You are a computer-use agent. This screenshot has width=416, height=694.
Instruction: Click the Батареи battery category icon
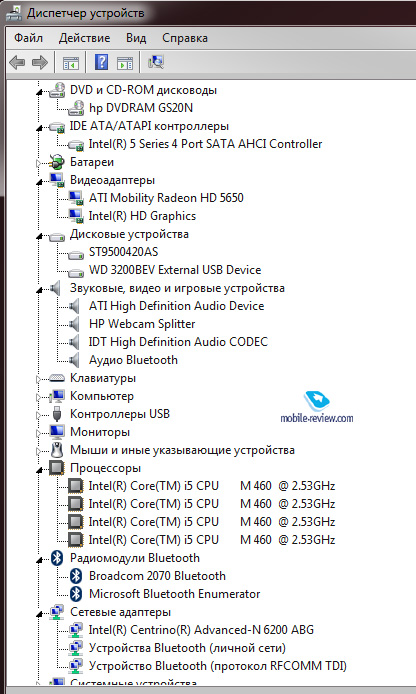point(57,162)
